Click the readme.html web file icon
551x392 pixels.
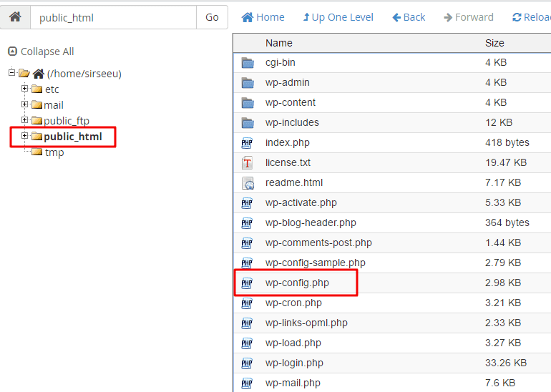[248, 183]
